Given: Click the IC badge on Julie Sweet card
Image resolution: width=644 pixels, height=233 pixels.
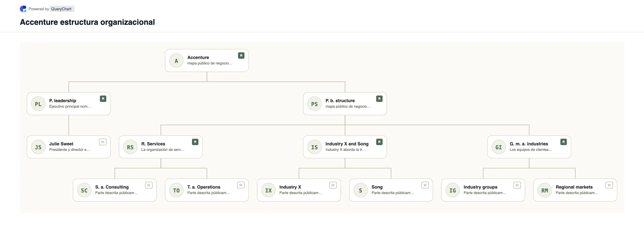Looking at the screenshot, I should 103,142.
